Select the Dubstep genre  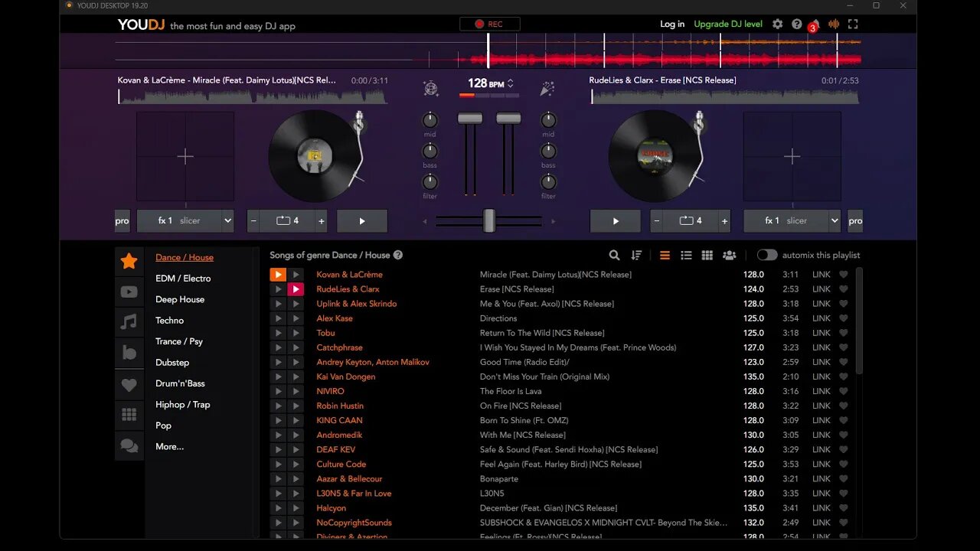(172, 363)
